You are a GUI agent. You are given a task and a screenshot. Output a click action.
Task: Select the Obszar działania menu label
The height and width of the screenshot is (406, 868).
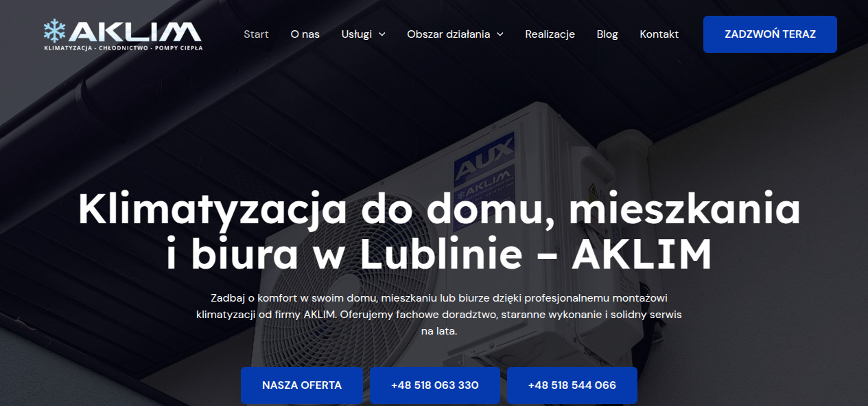[448, 34]
